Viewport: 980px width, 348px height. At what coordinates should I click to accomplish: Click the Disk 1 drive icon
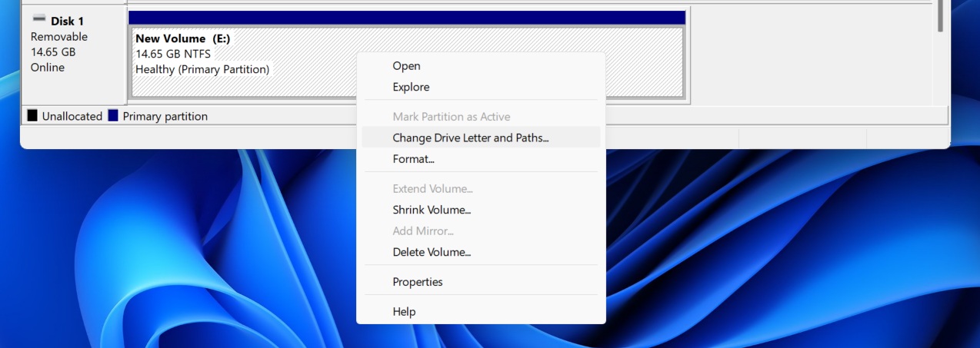(39, 19)
